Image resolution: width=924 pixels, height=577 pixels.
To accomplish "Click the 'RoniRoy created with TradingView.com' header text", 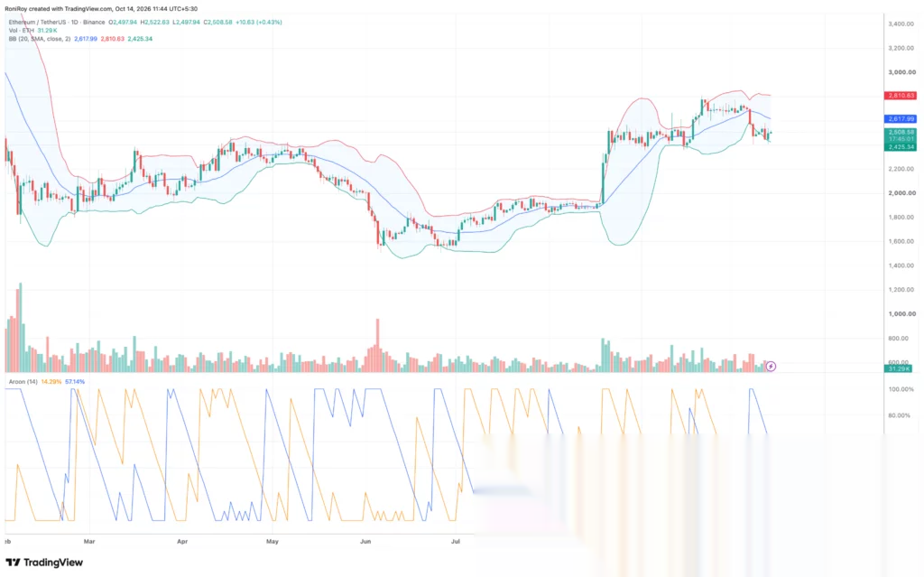I will (59, 9).
